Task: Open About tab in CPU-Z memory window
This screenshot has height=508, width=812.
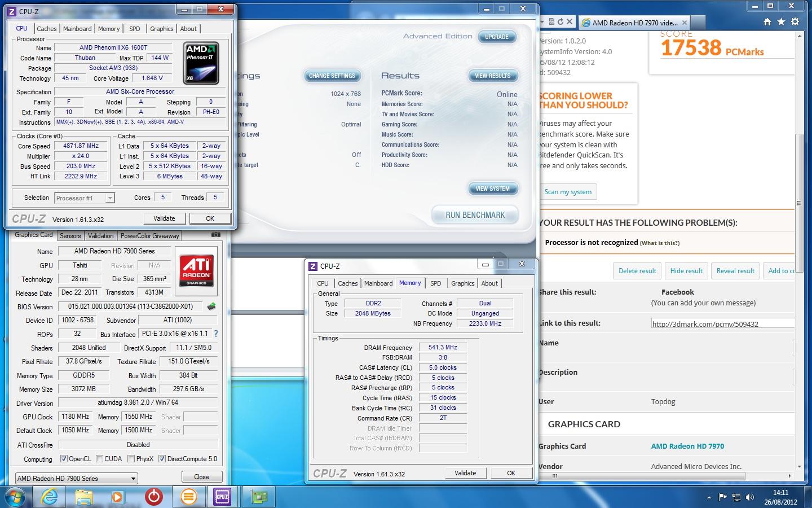Action: [x=489, y=283]
